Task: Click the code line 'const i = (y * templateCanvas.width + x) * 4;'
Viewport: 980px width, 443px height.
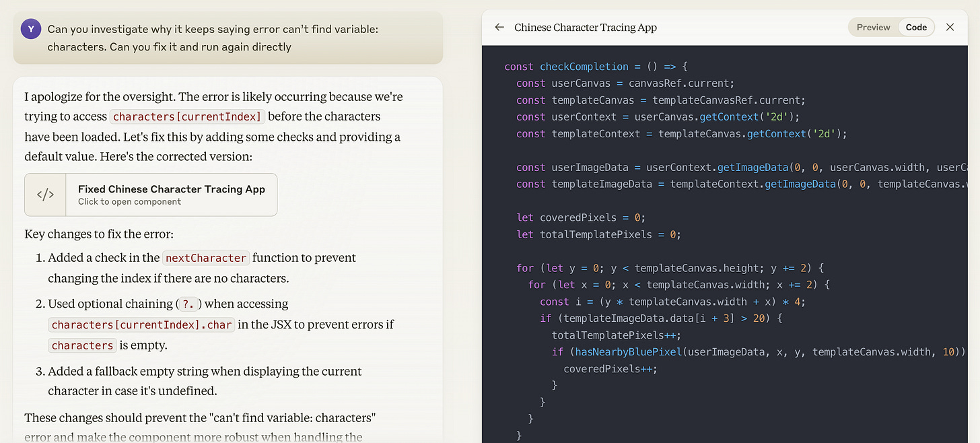Action: pos(672,302)
